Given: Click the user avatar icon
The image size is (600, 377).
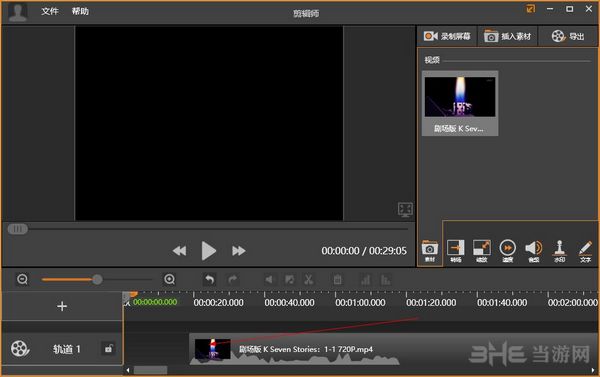Looking at the screenshot, I should point(18,12).
